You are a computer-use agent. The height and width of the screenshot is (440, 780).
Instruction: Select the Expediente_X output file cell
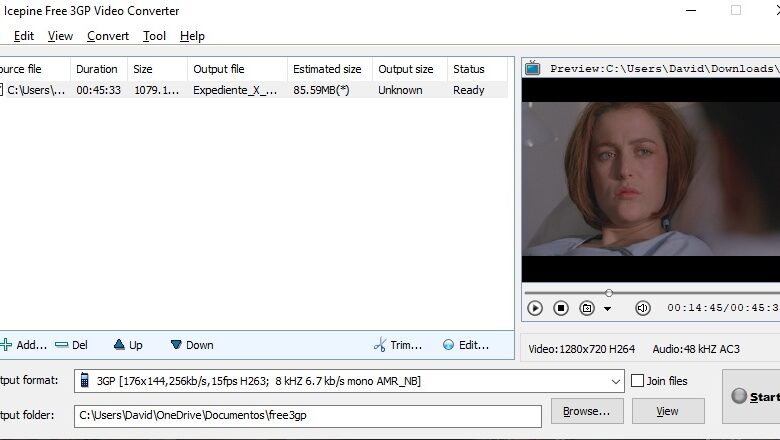(235, 90)
